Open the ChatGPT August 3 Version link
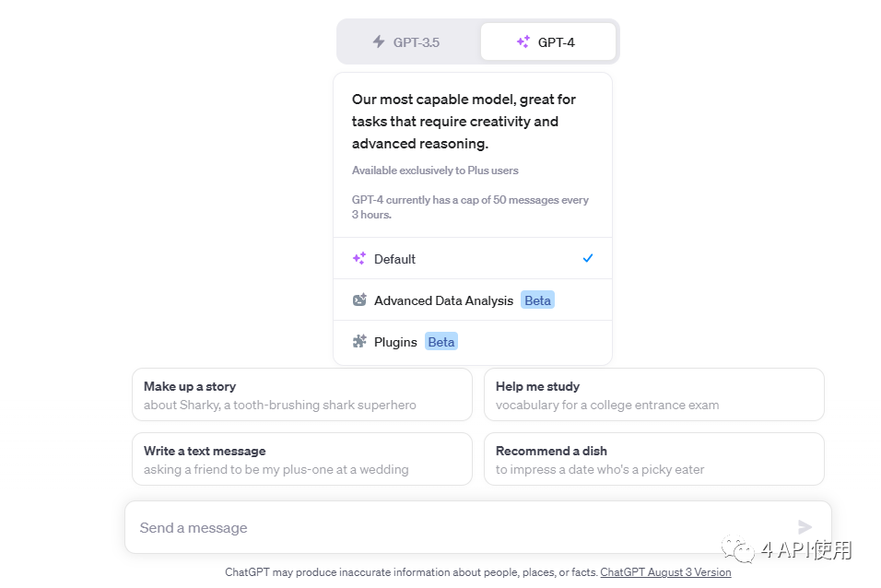Image resolution: width=881 pixels, height=588 pixels. click(x=665, y=572)
